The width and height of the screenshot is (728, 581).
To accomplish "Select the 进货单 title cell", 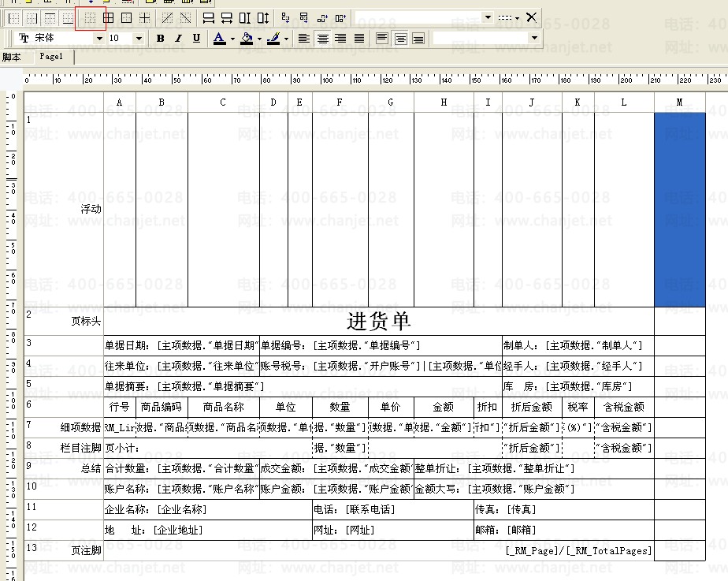I will [x=378, y=321].
